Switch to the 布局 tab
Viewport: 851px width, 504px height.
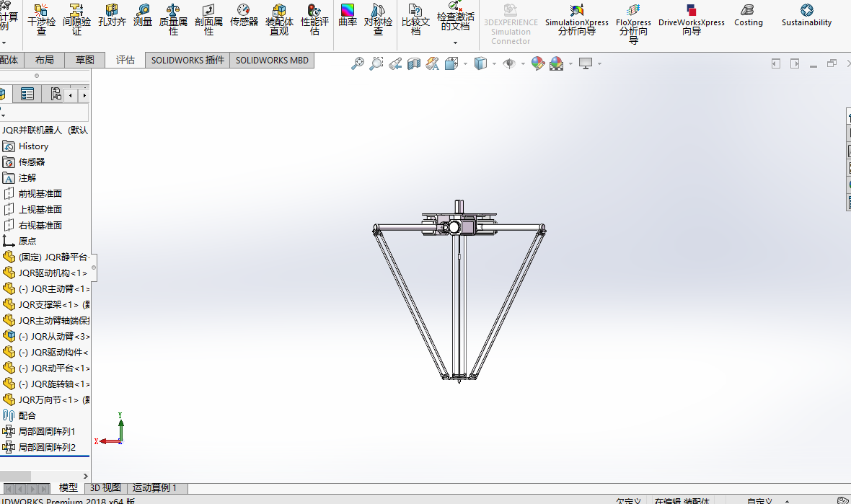pyautogui.click(x=44, y=61)
